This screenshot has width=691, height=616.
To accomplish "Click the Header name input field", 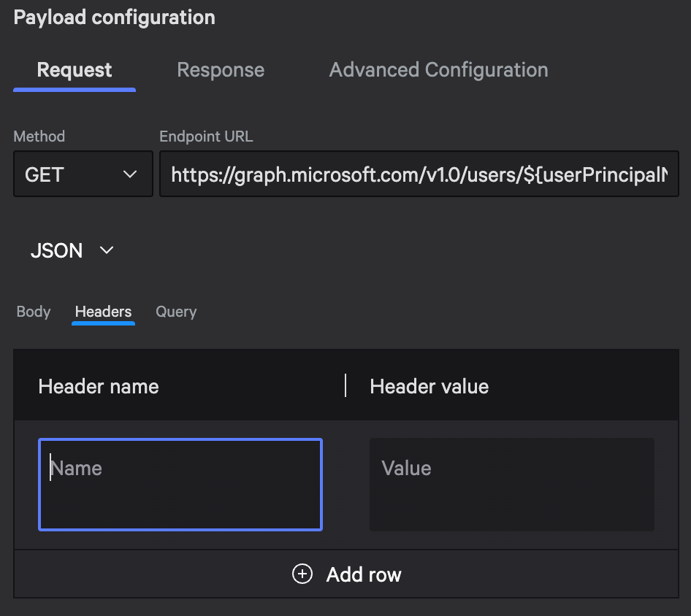I will (x=180, y=484).
